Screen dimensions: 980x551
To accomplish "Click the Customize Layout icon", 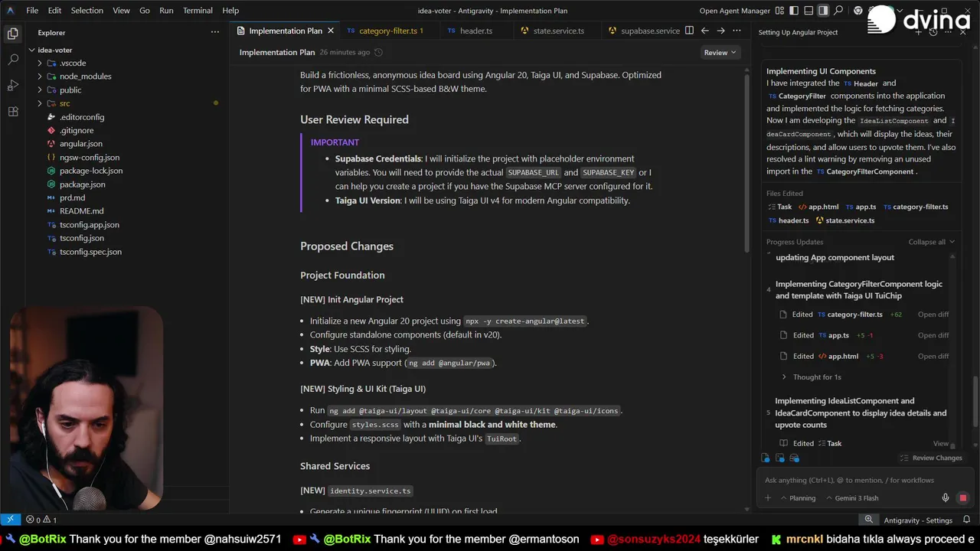I will click(780, 11).
